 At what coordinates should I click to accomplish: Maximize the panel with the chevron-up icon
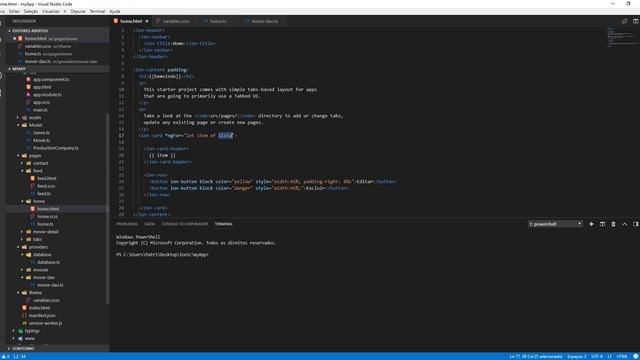point(624,224)
